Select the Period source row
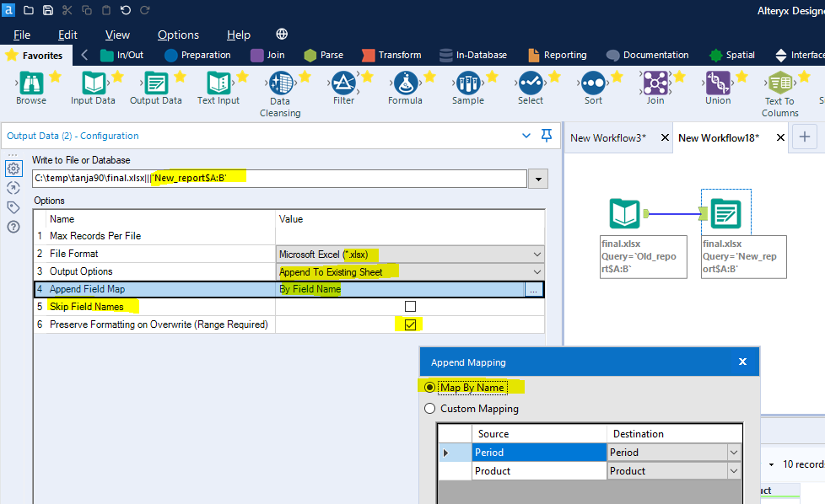 538,453
